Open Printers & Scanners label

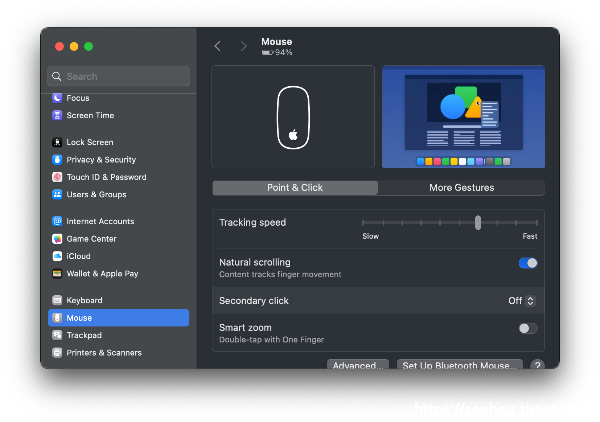click(x=104, y=353)
